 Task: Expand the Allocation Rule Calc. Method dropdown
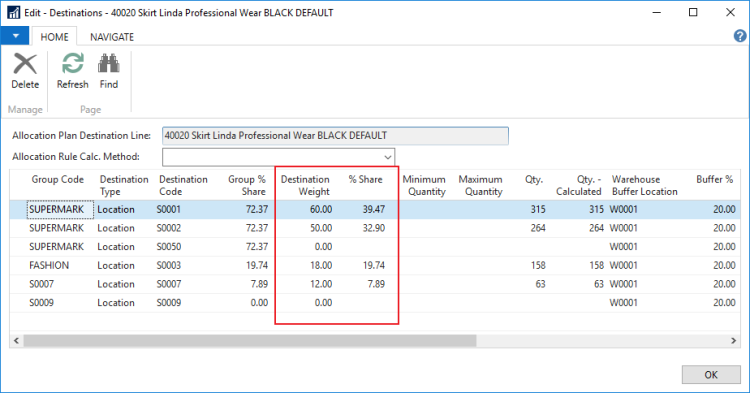click(388, 157)
